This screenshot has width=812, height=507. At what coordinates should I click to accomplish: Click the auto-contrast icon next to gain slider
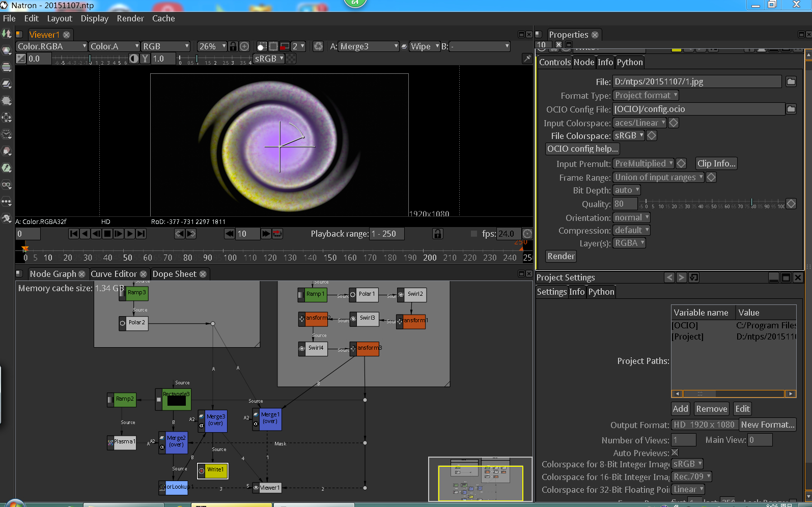(134, 59)
